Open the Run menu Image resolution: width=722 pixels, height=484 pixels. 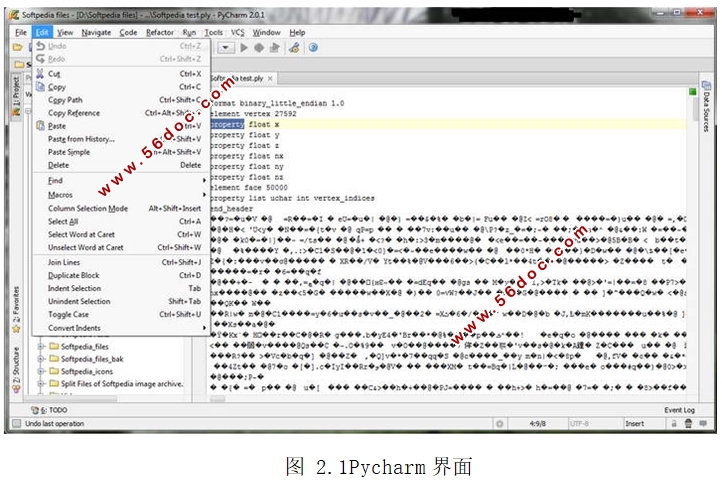point(189,32)
